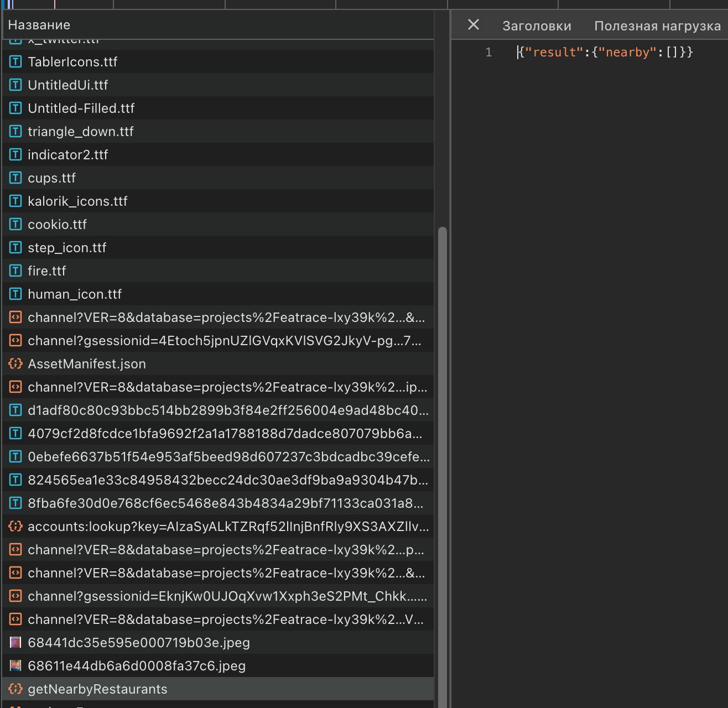This screenshot has height=708, width=728.
Task: Select the 68441dc35e595e000719b03e.jpeg request
Action: [218, 643]
